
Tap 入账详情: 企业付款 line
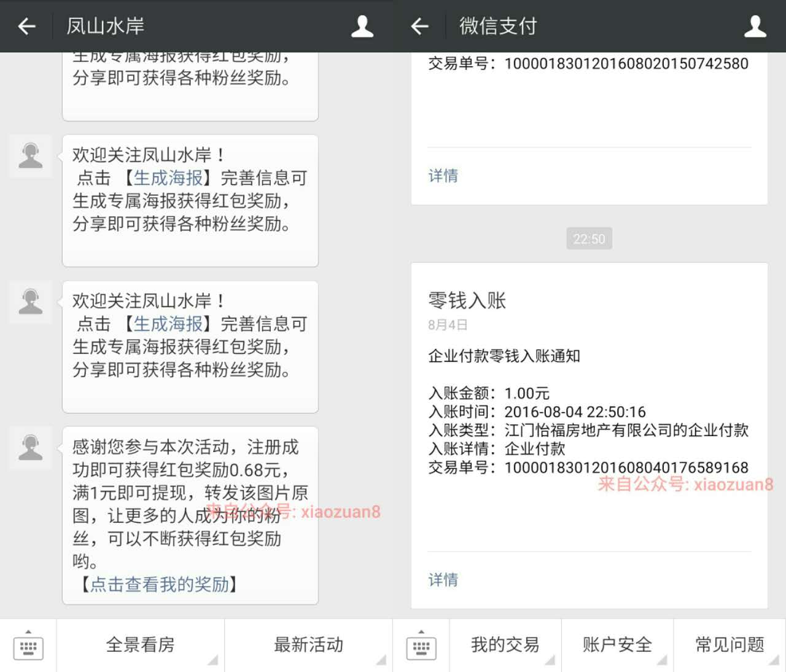click(x=497, y=449)
